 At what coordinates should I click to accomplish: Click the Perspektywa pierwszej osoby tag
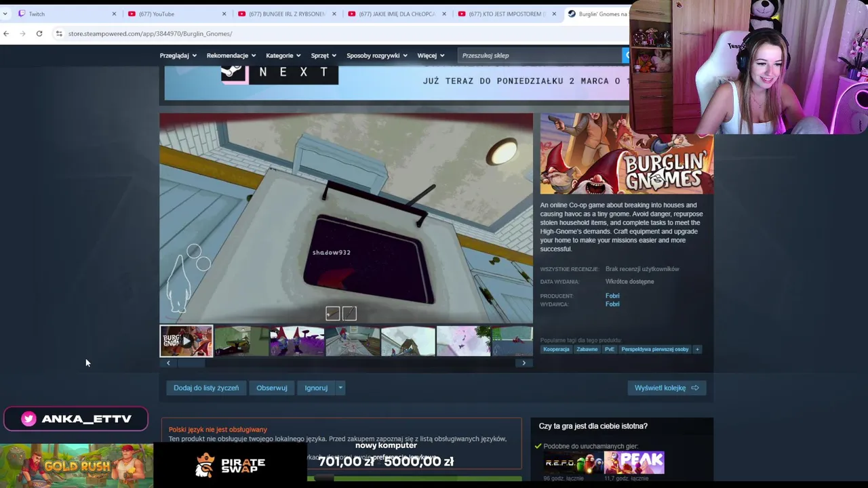pos(655,349)
